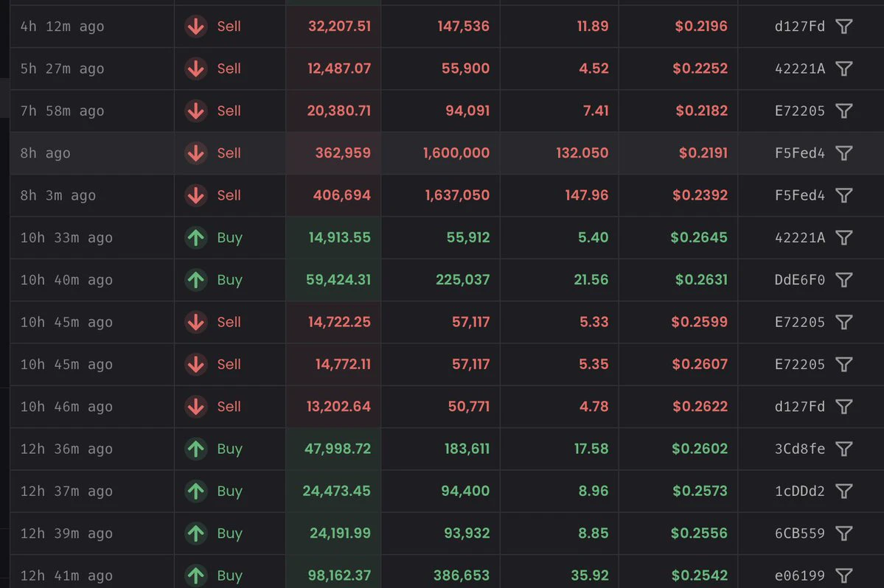The image size is (884, 588).
Task: Select the "4h 12m ago" timestamp
Action: click(x=62, y=27)
